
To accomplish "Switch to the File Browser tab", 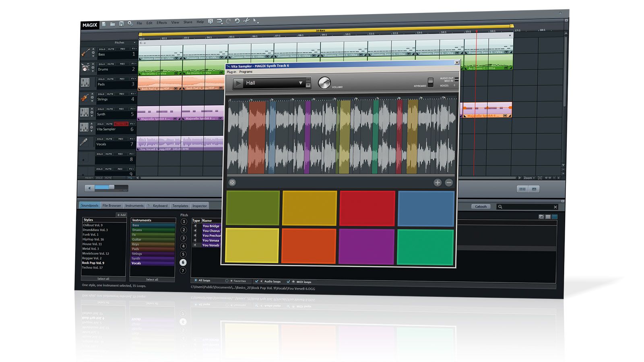I will pyautogui.click(x=111, y=206).
